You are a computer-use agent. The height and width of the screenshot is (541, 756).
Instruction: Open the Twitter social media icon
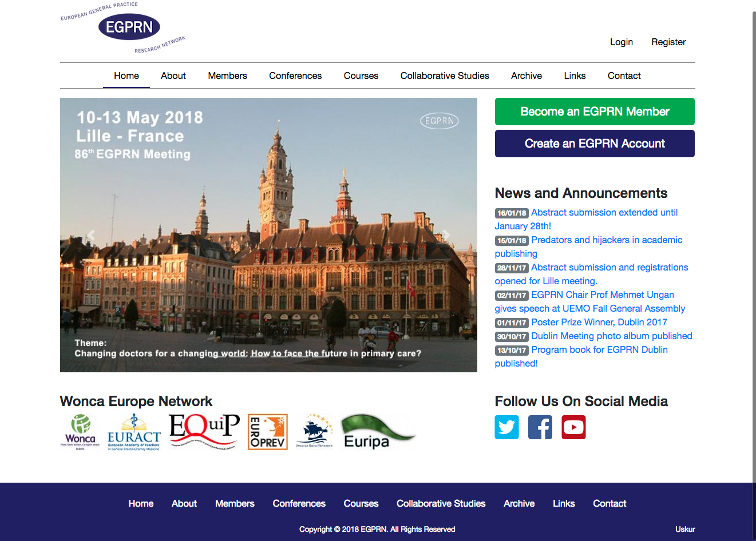[506, 427]
